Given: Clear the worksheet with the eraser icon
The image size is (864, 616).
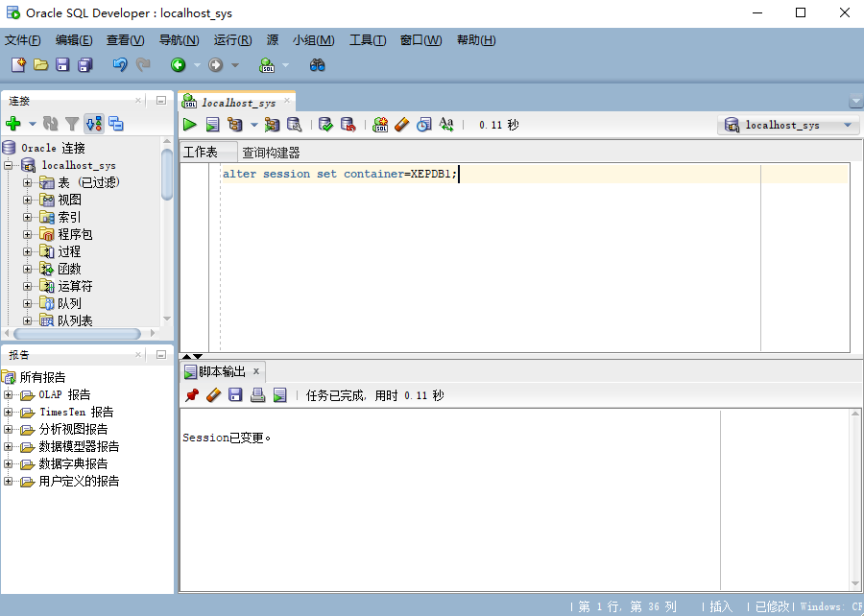Looking at the screenshot, I should pyautogui.click(x=402, y=125).
